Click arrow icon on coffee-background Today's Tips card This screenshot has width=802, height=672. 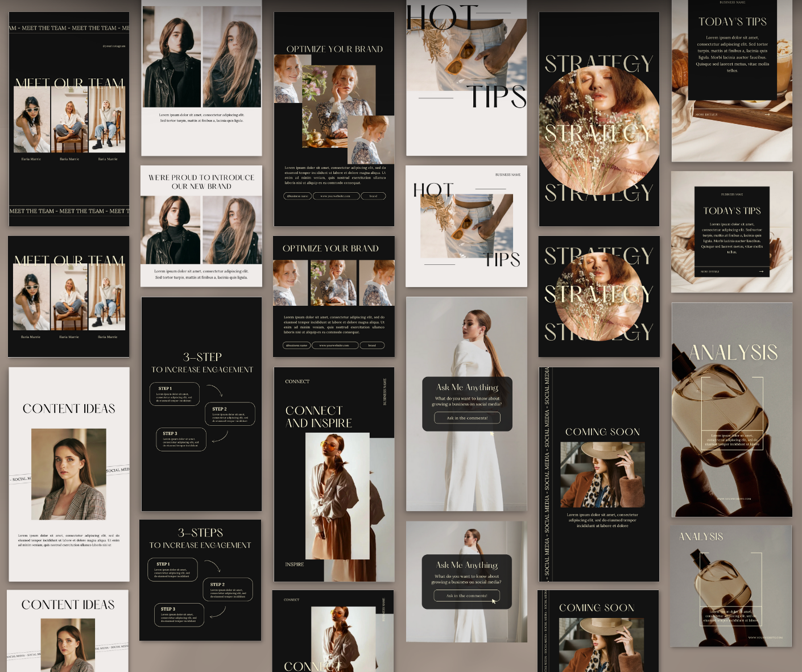[x=767, y=114]
